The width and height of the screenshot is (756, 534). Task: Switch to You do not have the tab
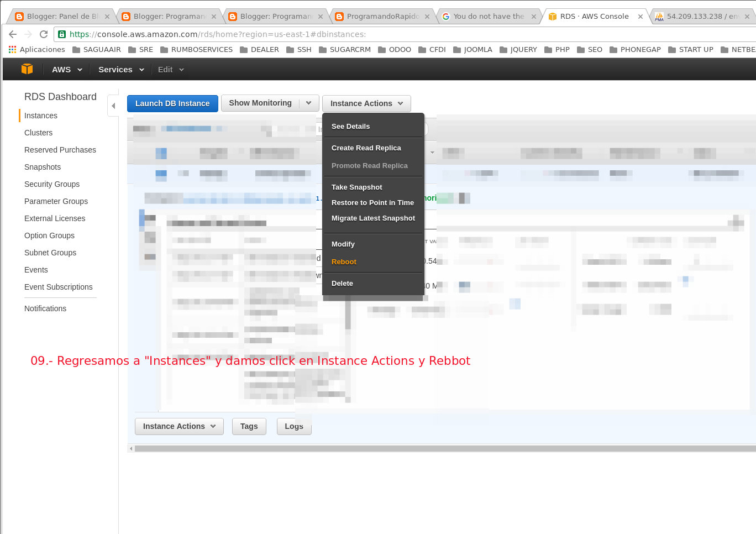coord(489,17)
